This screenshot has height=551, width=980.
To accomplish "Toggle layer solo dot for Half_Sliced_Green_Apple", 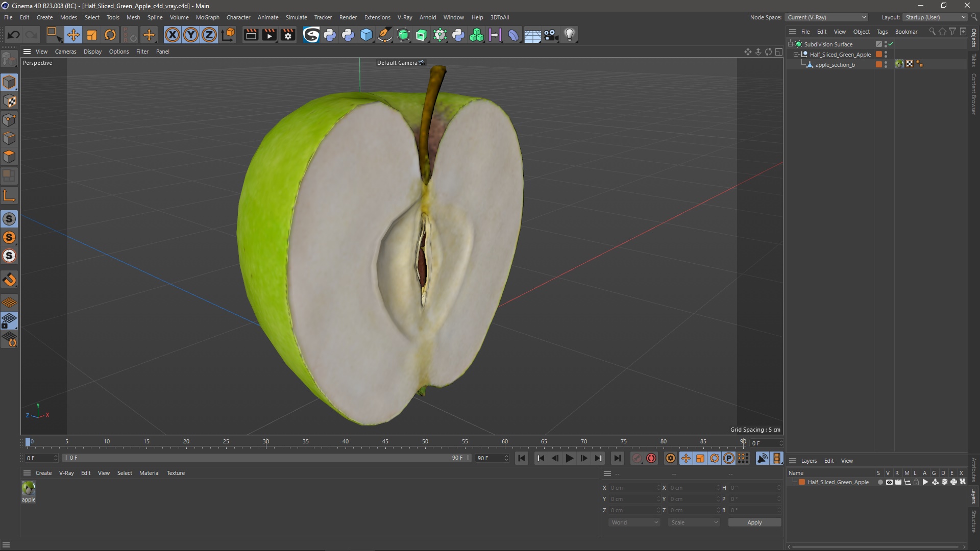I will 880,482.
